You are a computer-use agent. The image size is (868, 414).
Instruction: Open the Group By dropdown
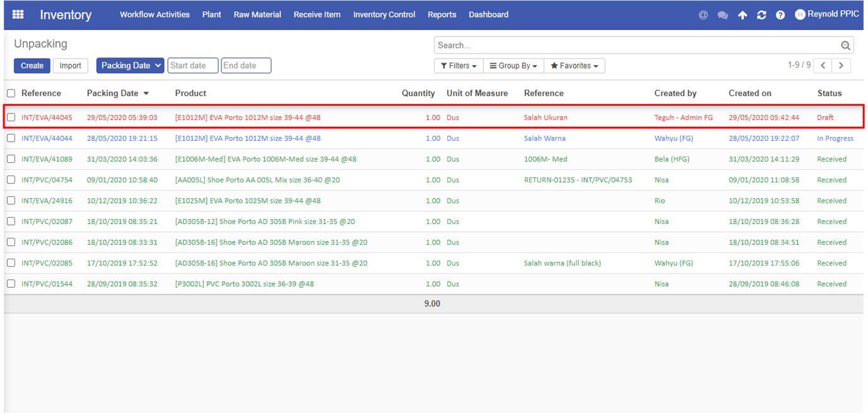pyautogui.click(x=513, y=66)
